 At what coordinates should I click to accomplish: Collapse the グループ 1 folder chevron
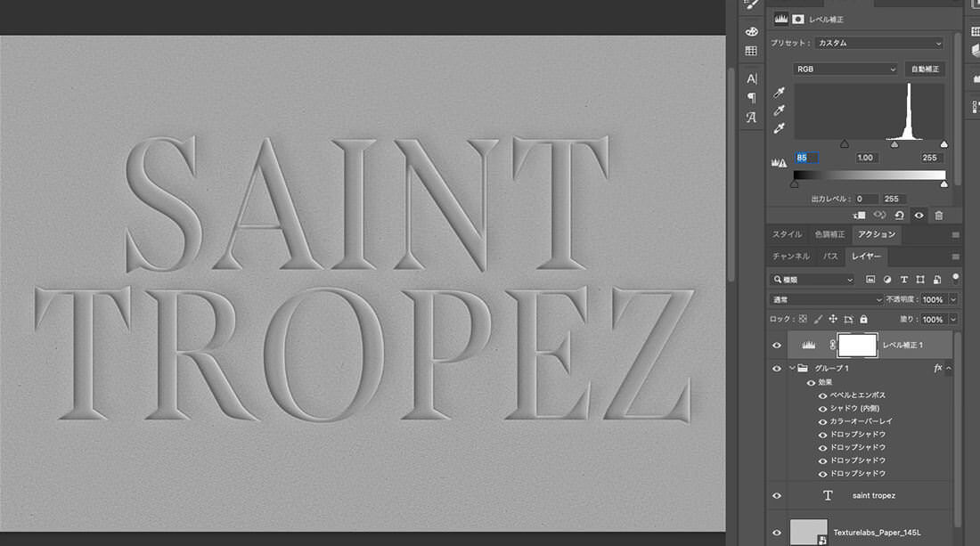(x=792, y=369)
